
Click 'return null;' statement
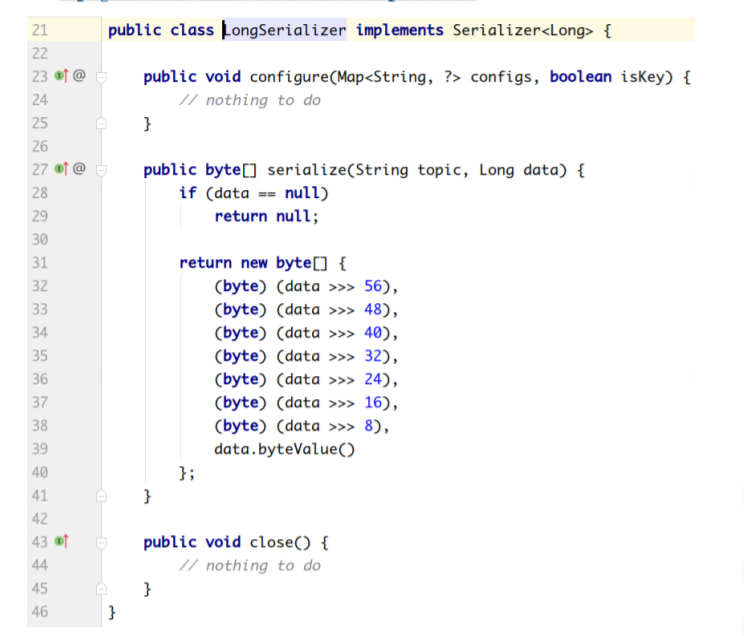click(x=266, y=216)
